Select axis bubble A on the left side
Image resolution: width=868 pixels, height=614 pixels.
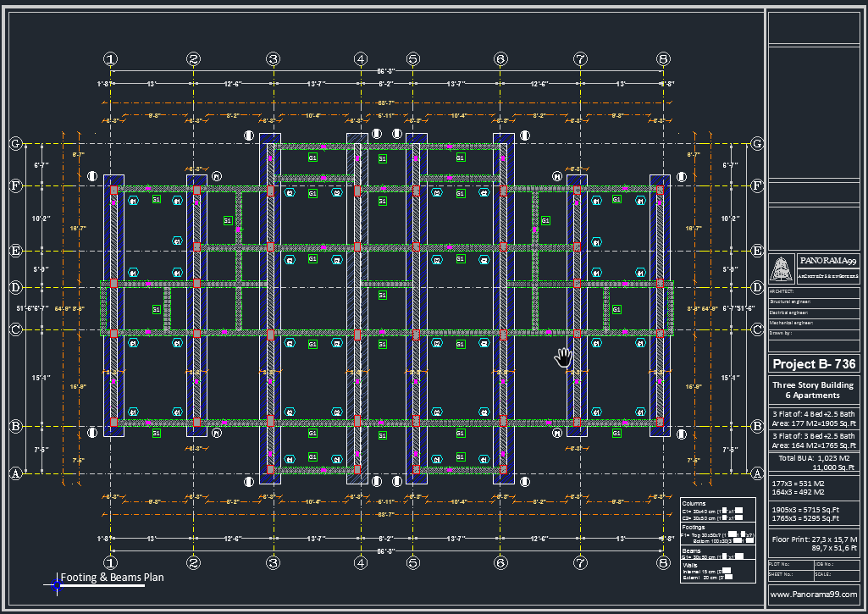pyautogui.click(x=16, y=473)
